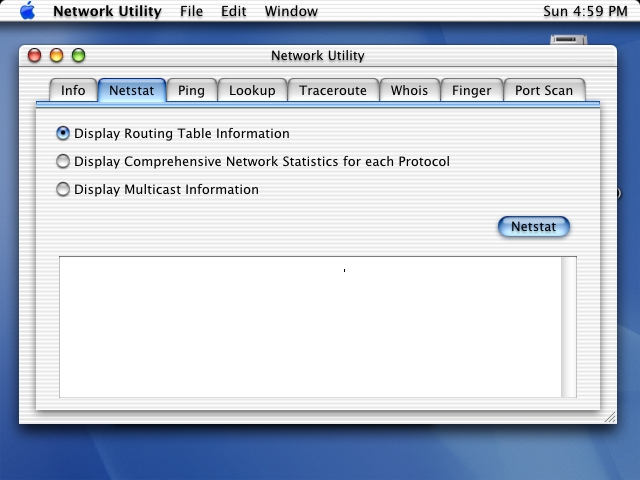Image resolution: width=640 pixels, height=480 pixels.
Task: Minimize window with the yellow button
Action: pyautogui.click(x=56, y=55)
